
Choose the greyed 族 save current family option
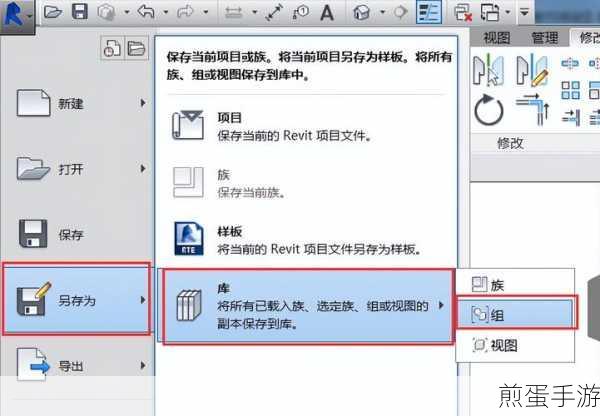pyautogui.click(x=306, y=183)
